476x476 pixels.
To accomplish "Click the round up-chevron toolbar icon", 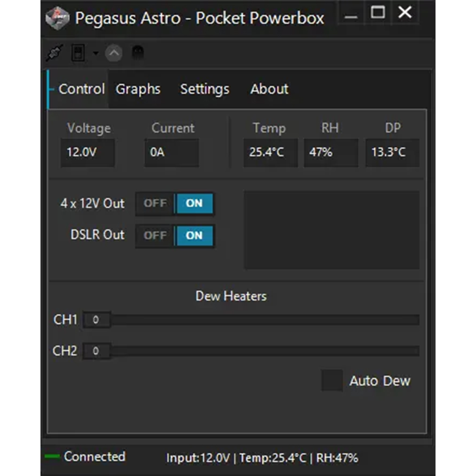I will click(x=113, y=53).
